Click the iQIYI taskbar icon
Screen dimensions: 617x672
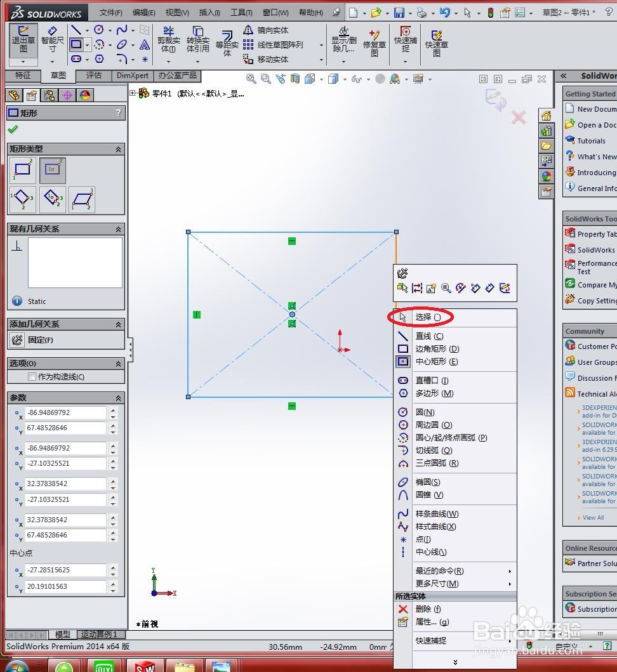tap(105, 666)
